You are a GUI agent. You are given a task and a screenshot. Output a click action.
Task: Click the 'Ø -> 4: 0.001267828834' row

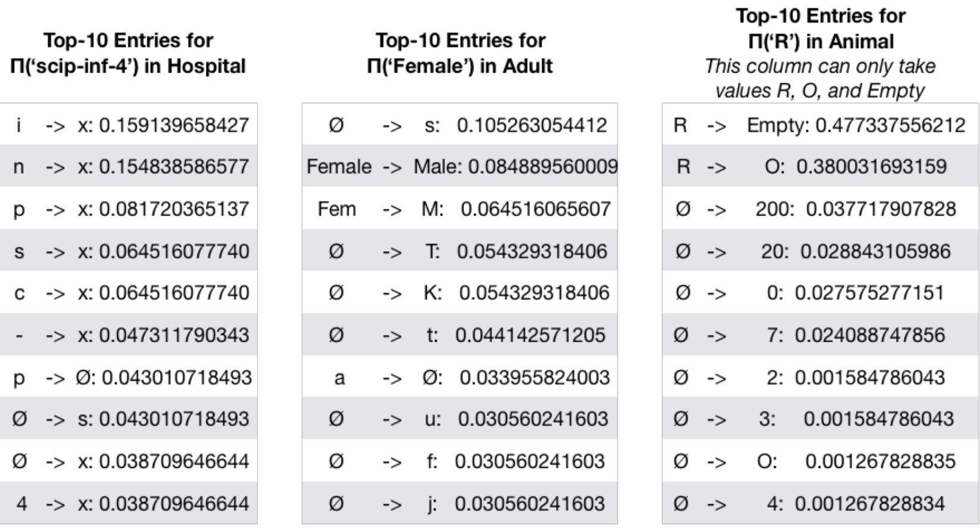[x=821, y=504]
